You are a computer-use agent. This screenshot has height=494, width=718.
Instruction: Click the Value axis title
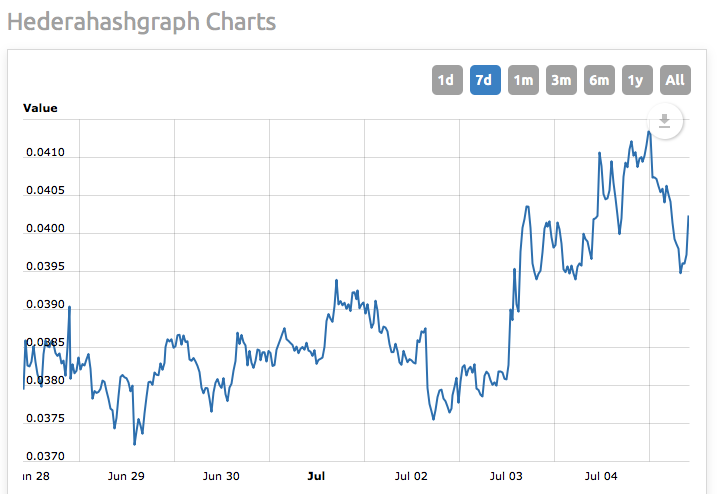point(40,108)
